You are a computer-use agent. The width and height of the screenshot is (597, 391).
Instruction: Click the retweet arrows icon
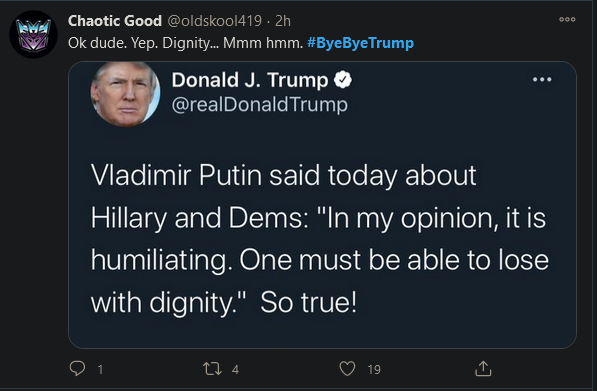pos(212,369)
